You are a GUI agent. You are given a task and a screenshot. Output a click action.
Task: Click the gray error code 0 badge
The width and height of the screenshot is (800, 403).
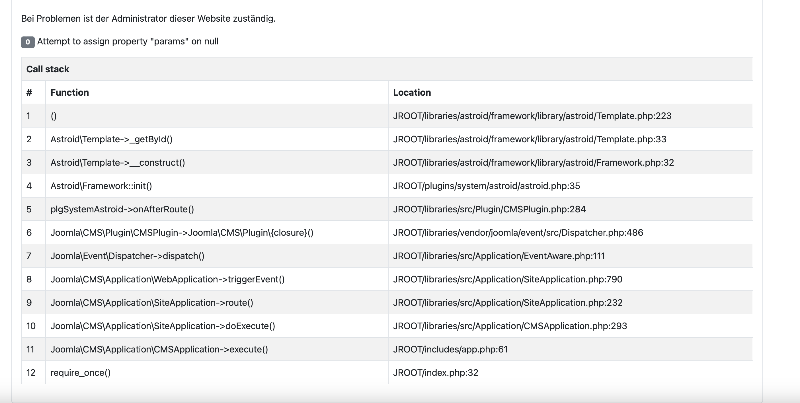pos(28,42)
